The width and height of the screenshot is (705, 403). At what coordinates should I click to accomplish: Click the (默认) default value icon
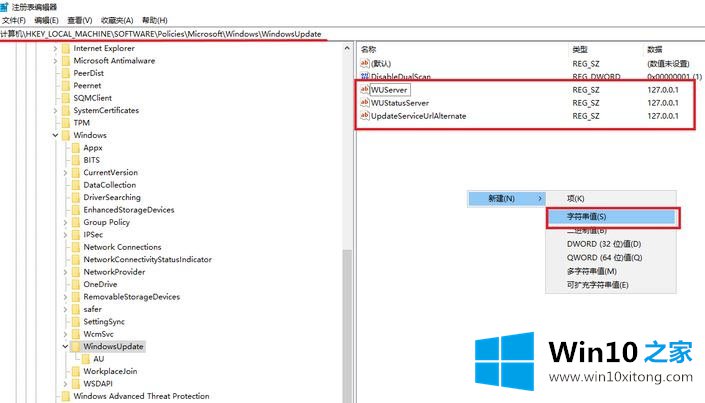tap(364, 63)
